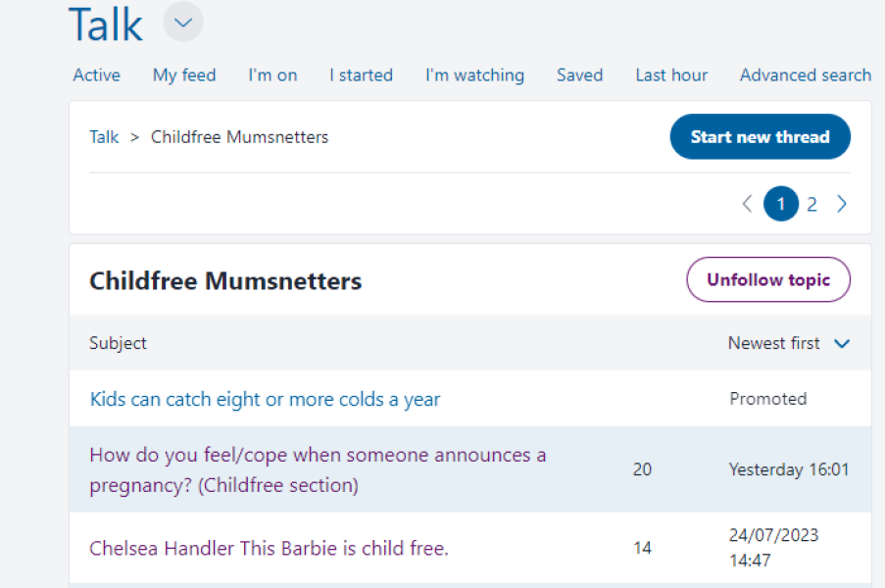Select page 1 in pagination
The height and width of the screenshot is (588, 885).
(x=781, y=204)
